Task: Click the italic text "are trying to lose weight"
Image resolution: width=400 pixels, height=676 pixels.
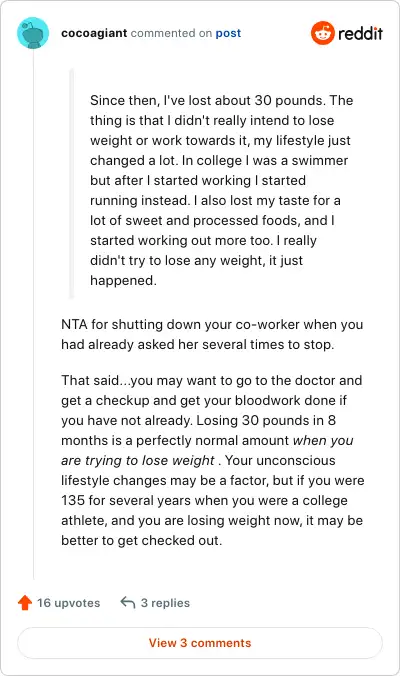Action: tap(138, 460)
